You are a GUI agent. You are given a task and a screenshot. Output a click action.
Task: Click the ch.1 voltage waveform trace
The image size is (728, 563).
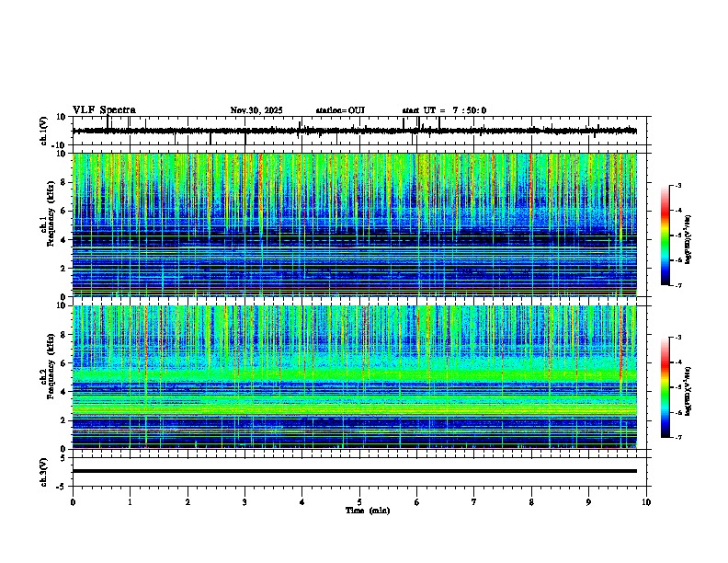(355, 131)
